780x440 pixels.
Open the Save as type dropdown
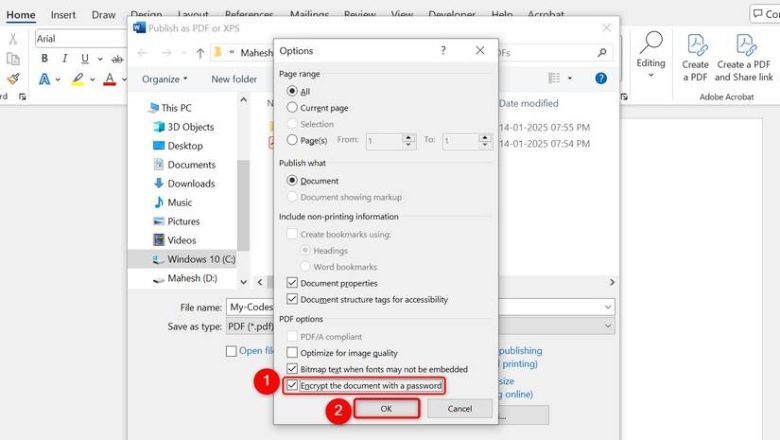[x=608, y=326]
